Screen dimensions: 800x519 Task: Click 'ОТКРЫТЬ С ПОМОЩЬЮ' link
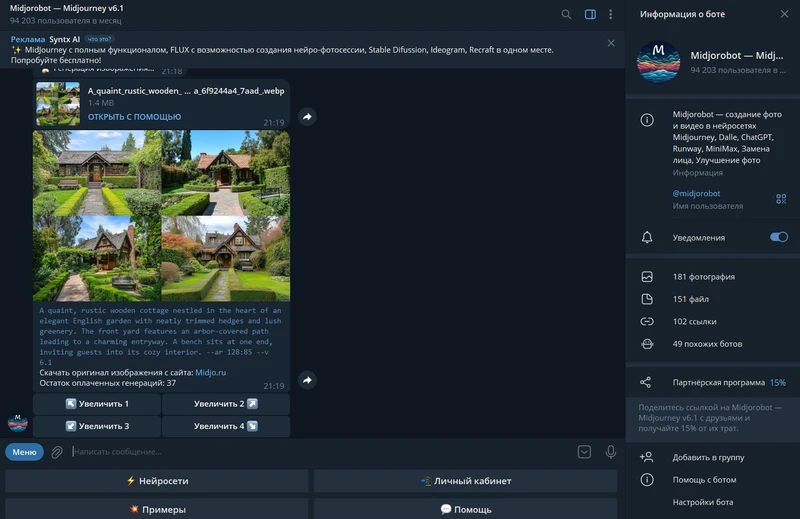pos(134,117)
